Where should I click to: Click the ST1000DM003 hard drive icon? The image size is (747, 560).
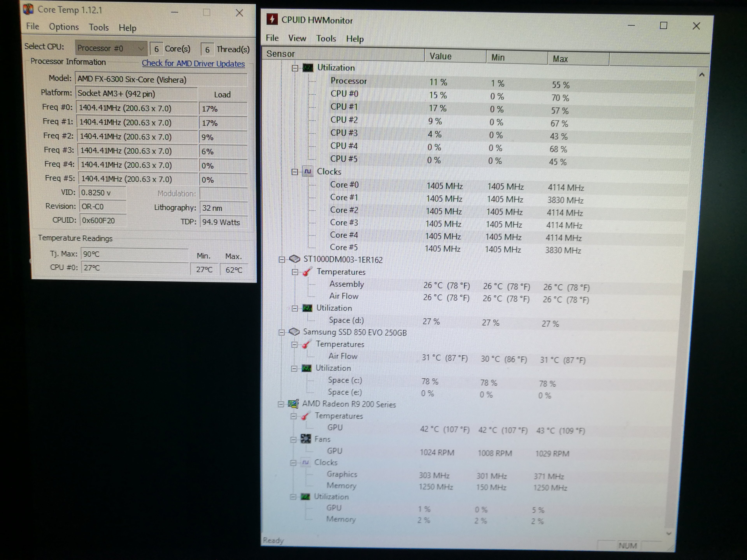pos(295,259)
